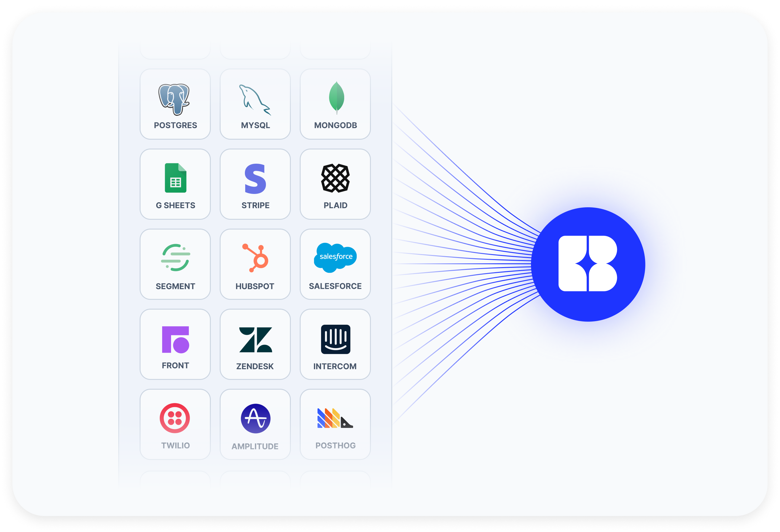Select the Intercom chat icon
Viewport: 780px width, 532px height.
pyautogui.click(x=335, y=339)
